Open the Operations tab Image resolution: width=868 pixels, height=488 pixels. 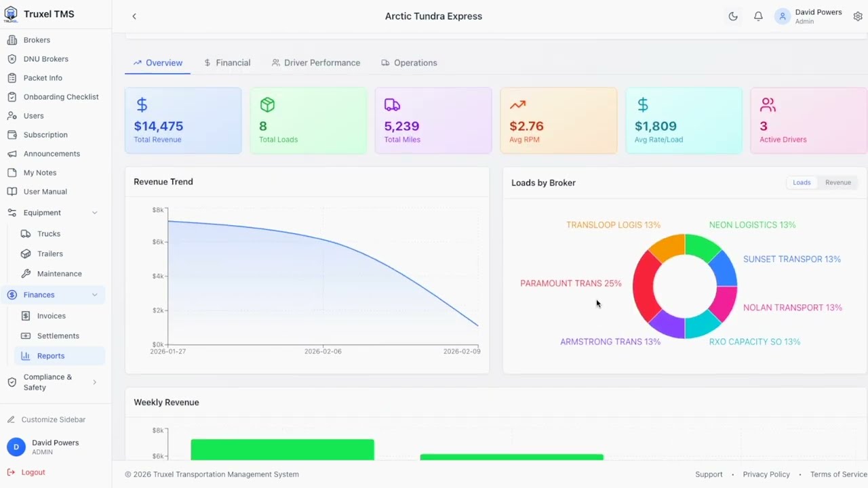(x=409, y=63)
